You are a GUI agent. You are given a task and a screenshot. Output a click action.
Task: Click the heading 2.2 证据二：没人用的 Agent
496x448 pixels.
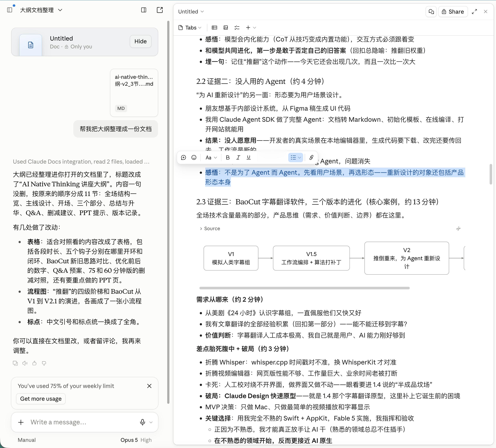click(x=260, y=82)
